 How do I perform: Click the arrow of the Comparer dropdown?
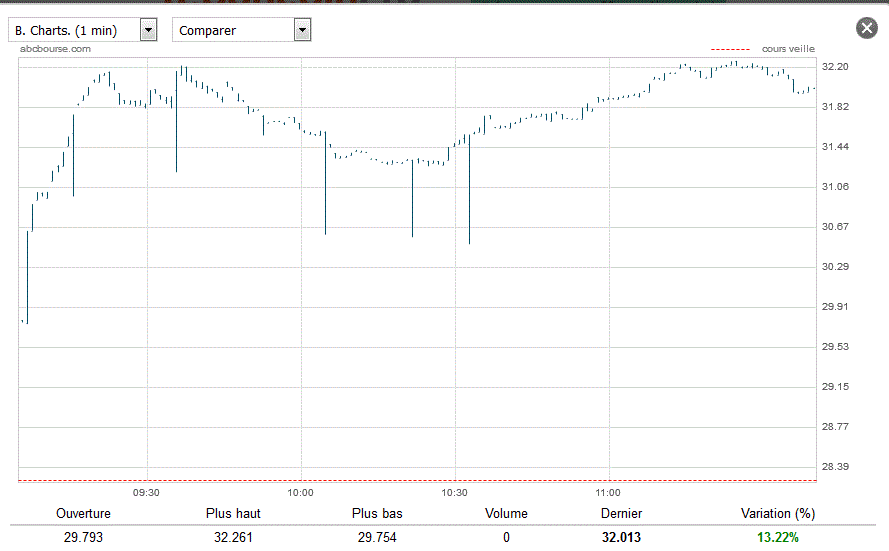302,30
